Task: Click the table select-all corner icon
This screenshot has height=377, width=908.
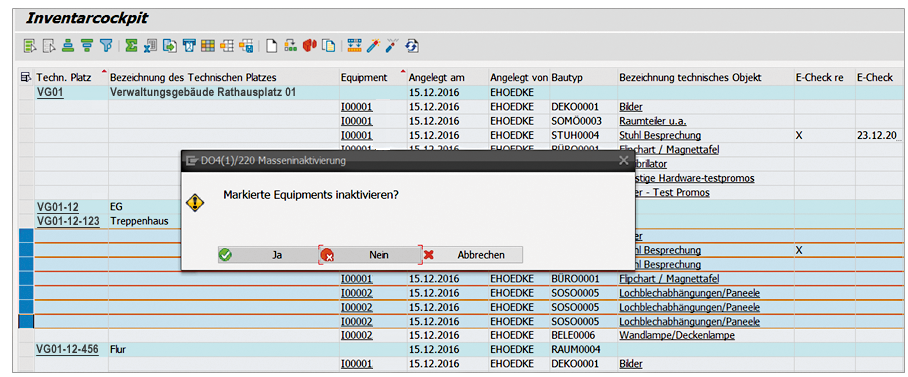Action: coord(25,78)
